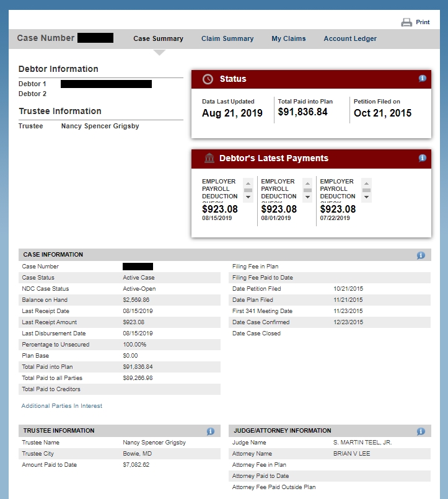
Task: Click Date Case Confirmed value 12/23/2015
Action: 348,322
